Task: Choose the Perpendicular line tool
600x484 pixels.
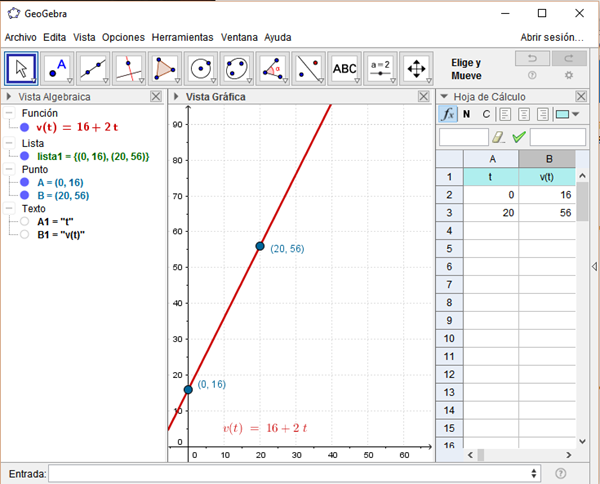Action: coord(129,67)
